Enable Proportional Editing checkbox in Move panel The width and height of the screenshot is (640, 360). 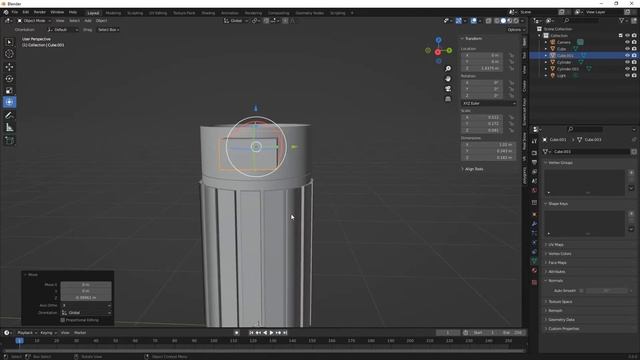coord(62,320)
